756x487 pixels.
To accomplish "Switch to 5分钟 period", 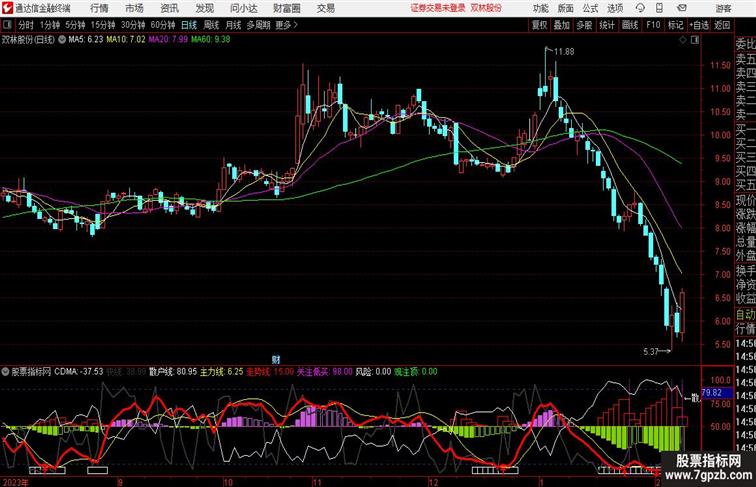I will coord(75,25).
